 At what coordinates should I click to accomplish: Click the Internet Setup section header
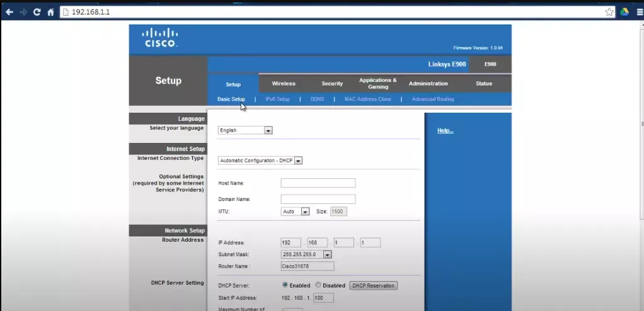pyautogui.click(x=168, y=149)
